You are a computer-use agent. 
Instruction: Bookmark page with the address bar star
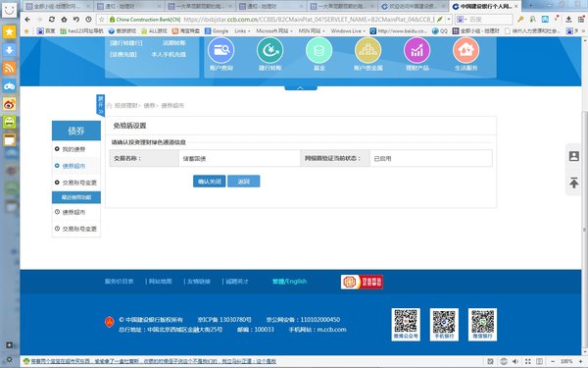pos(101,20)
